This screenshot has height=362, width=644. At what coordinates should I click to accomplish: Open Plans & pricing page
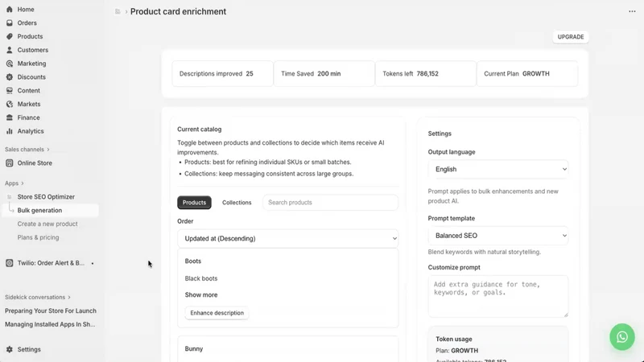pos(38,237)
